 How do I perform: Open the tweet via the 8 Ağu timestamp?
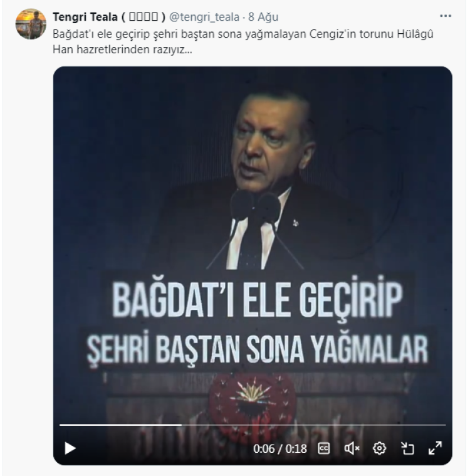click(263, 17)
